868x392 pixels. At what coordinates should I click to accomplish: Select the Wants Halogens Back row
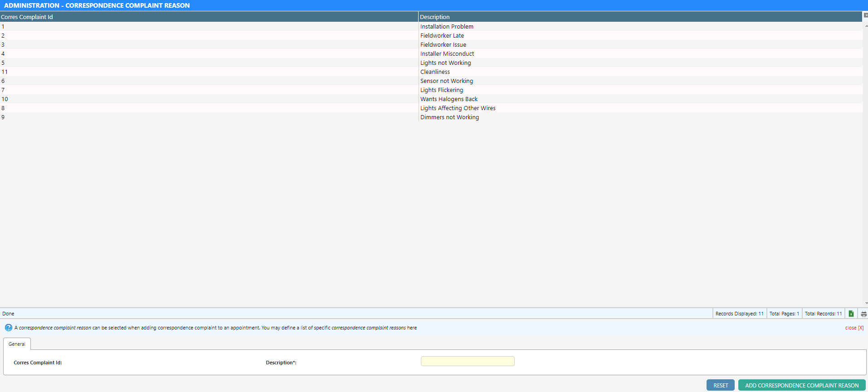click(x=449, y=99)
